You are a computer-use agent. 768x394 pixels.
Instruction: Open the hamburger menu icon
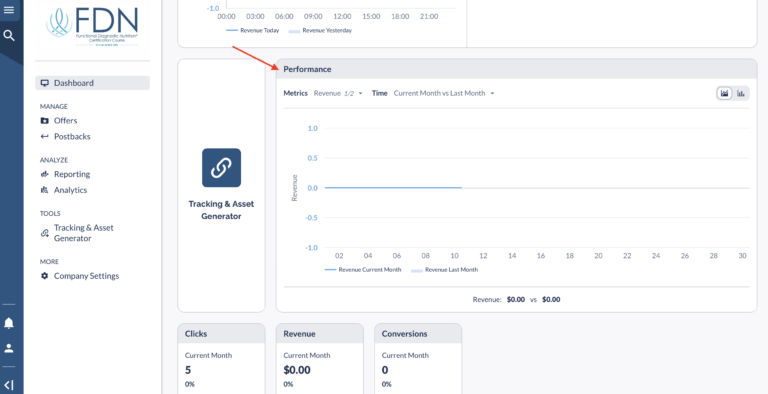9,10
